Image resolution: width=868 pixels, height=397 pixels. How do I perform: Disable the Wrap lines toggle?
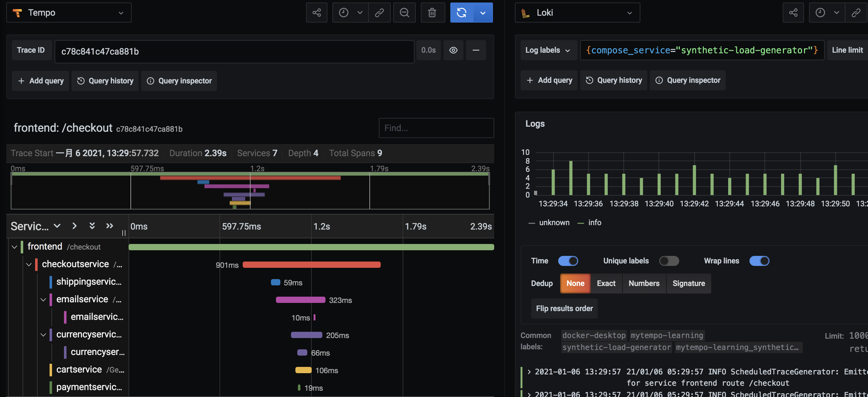point(759,261)
